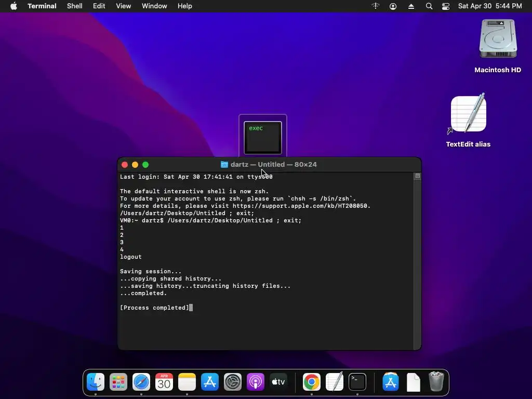
Task: Click the Terminal scrollback marker icon
Action: pyautogui.click(x=418, y=176)
